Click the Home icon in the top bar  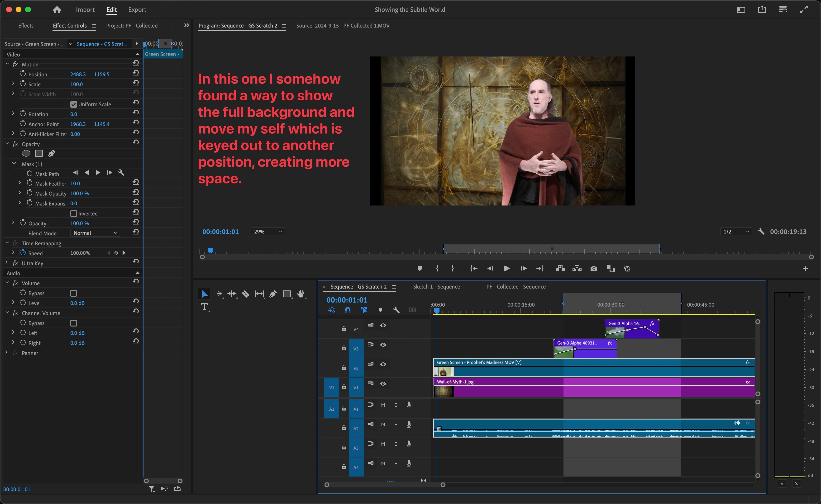pyautogui.click(x=57, y=10)
